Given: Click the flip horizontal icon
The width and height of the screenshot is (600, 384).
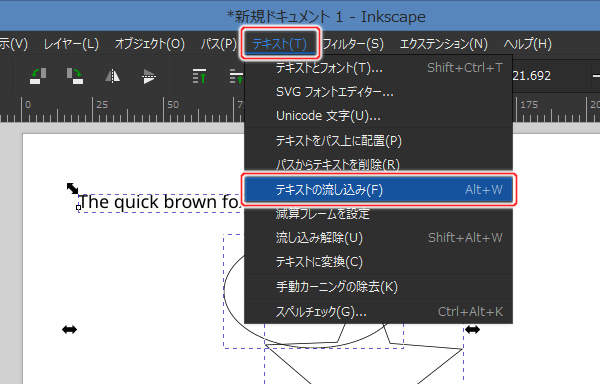Looking at the screenshot, I should tap(112, 76).
